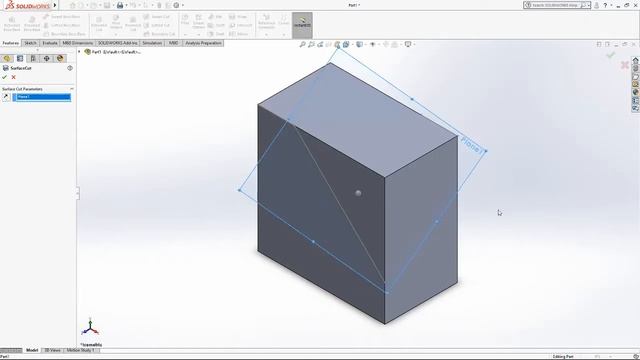Screen dimensions: 640x360
Task: Switch to the Model bottom tab
Action: click(x=32, y=350)
